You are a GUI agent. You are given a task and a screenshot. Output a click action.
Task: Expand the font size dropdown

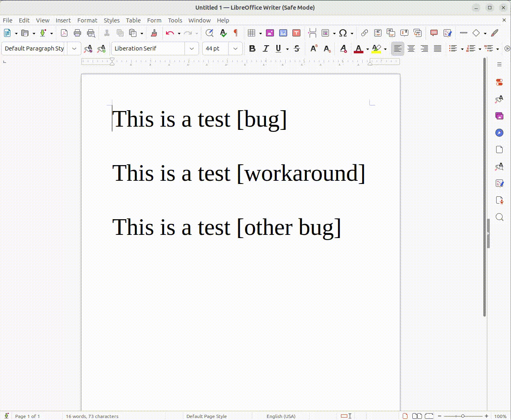pyautogui.click(x=235, y=48)
